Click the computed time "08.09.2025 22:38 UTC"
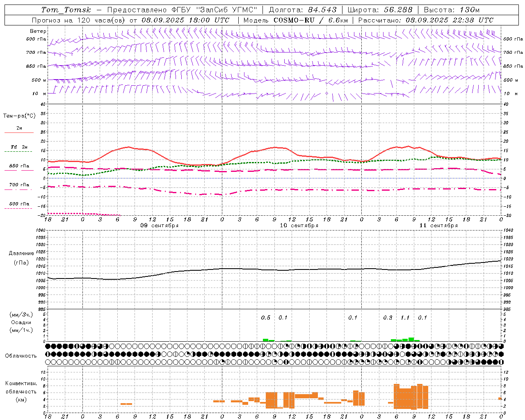The image size is (525, 420). pyautogui.click(x=450, y=20)
